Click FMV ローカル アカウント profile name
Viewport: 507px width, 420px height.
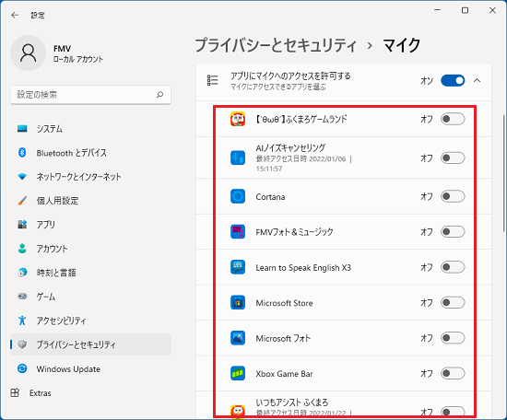(x=78, y=53)
